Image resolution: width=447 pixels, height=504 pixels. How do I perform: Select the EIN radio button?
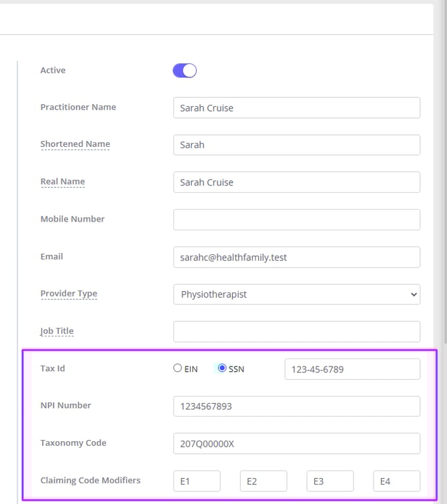click(x=177, y=368)
